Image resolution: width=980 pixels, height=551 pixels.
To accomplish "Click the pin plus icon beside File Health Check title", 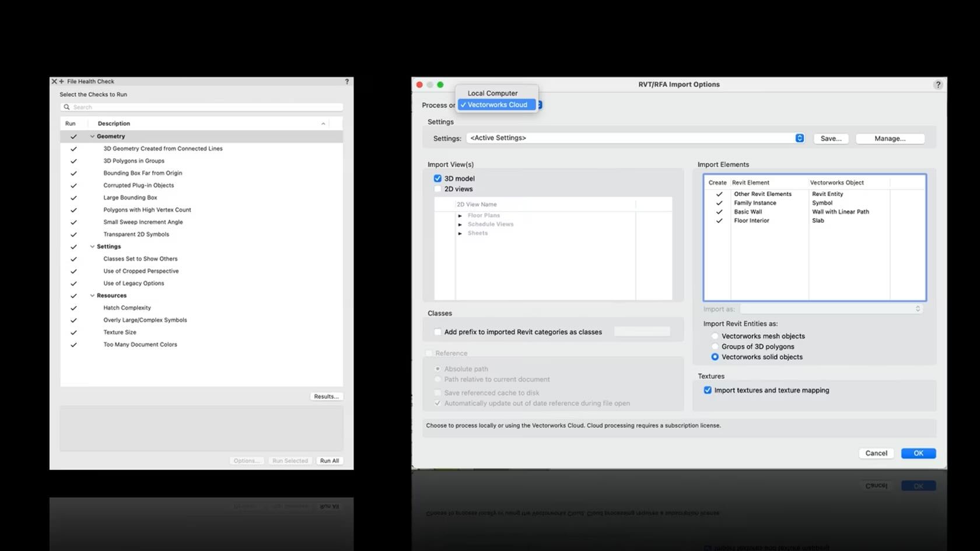I will [61, 82].
